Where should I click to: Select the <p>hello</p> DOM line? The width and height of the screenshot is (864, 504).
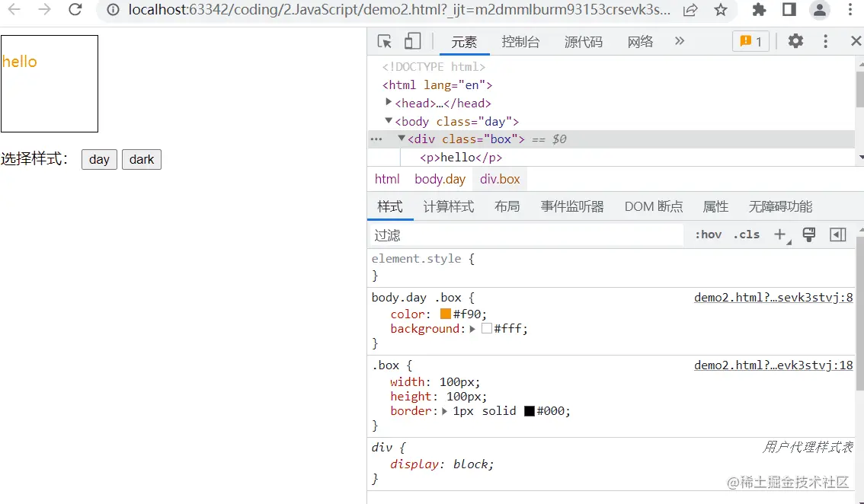(461, 158)
